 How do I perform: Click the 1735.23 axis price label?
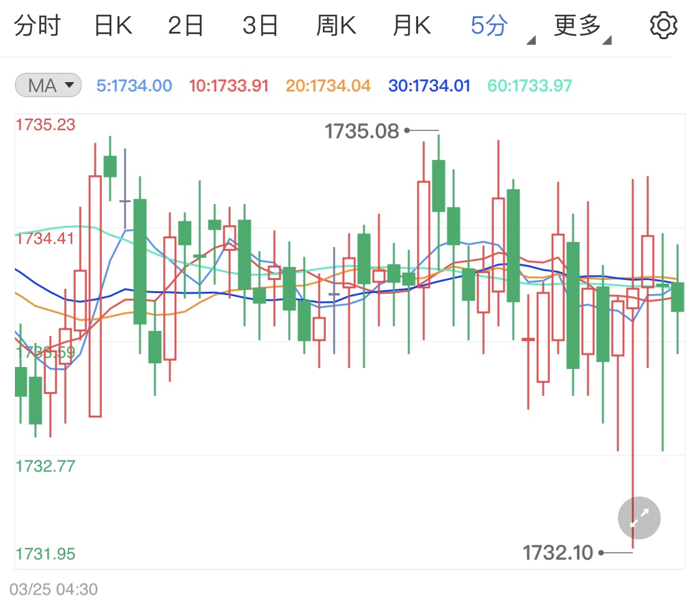click(45, 125)
